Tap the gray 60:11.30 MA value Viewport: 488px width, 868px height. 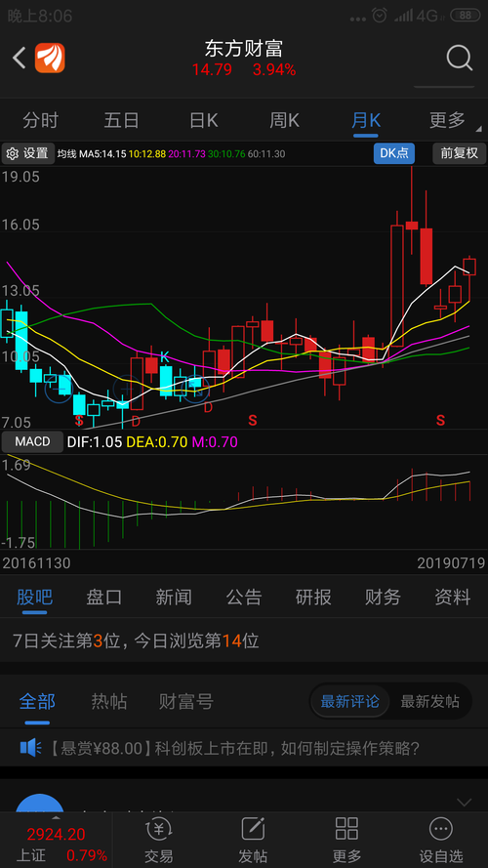coord(266,154)
